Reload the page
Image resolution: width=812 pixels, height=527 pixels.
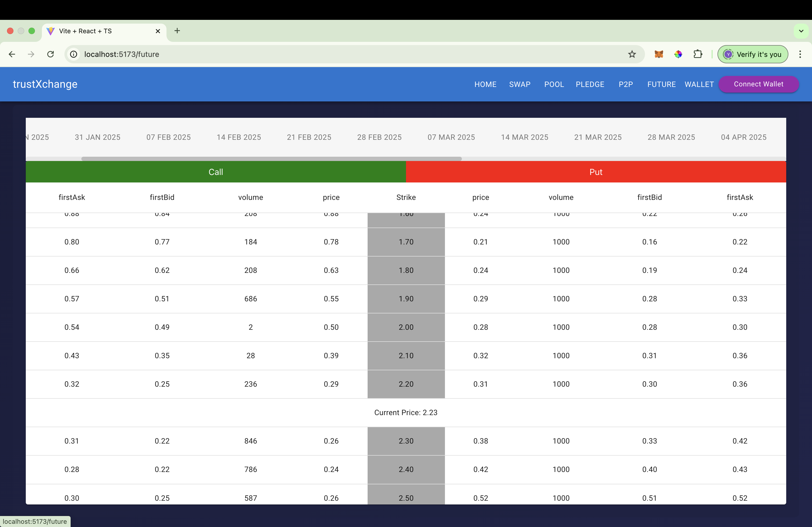[x=50, y=54]
